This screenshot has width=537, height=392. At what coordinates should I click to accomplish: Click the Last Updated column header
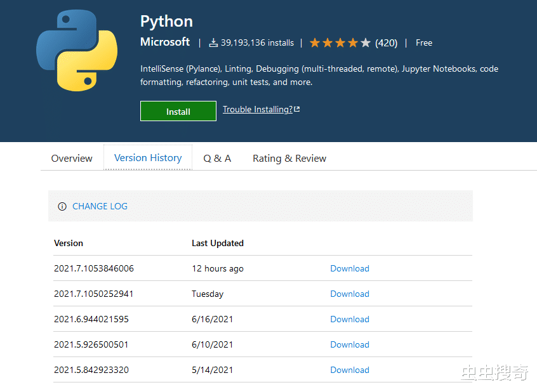[x=218, y=243]
